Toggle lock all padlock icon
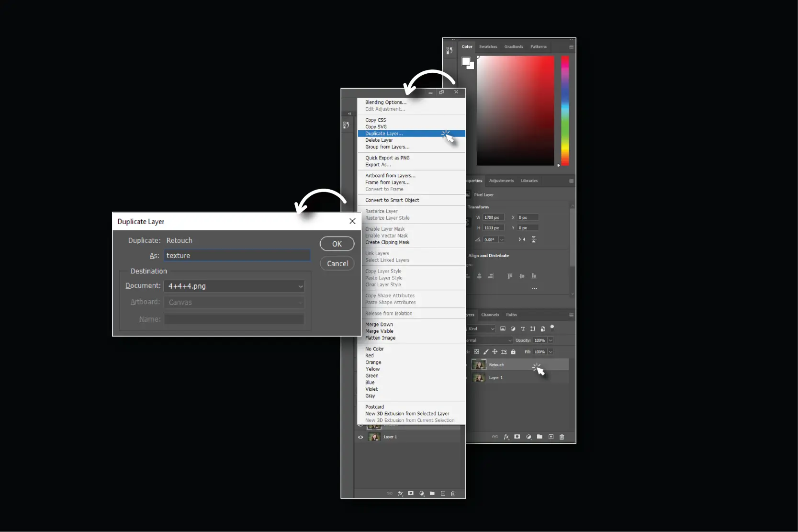Image resolution: width=798 pixels, height=532 pixels. [x=513, y=352]
